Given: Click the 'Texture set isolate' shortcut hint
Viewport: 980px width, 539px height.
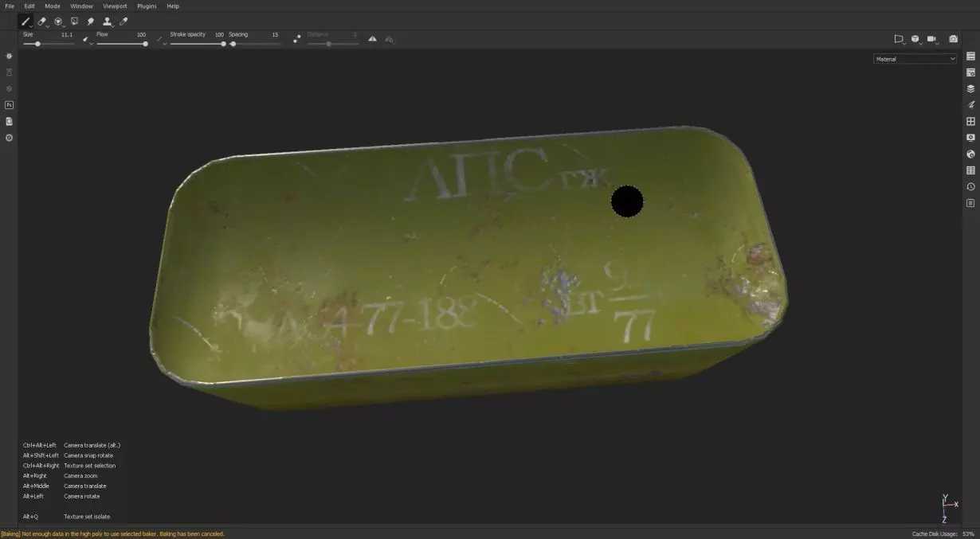Looking at the screenshot, I should coord(87,517).
